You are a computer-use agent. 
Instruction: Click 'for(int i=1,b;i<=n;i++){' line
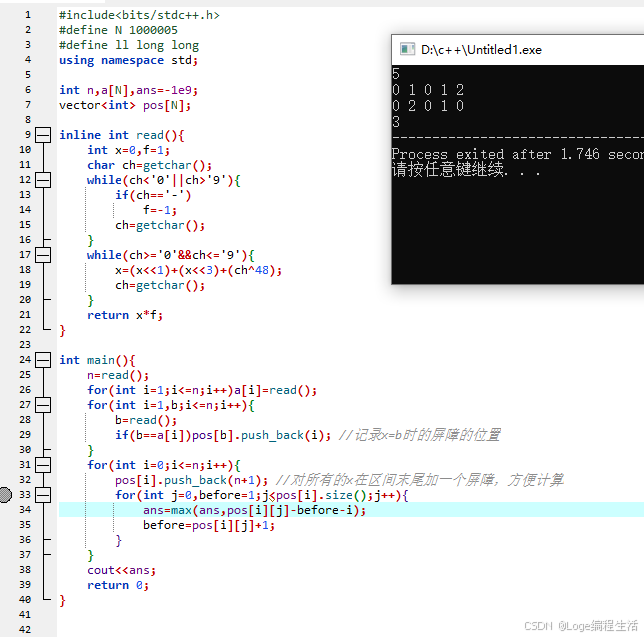point(170,405)
